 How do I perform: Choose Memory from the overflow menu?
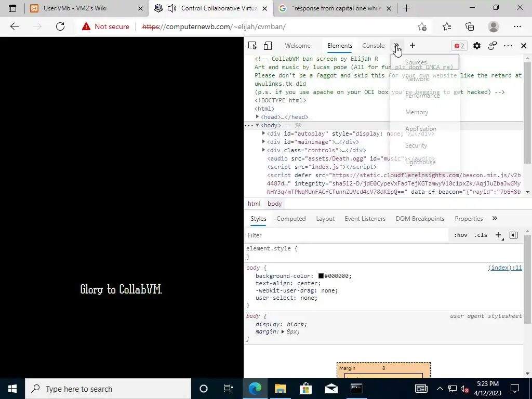[x=424, y=112]
